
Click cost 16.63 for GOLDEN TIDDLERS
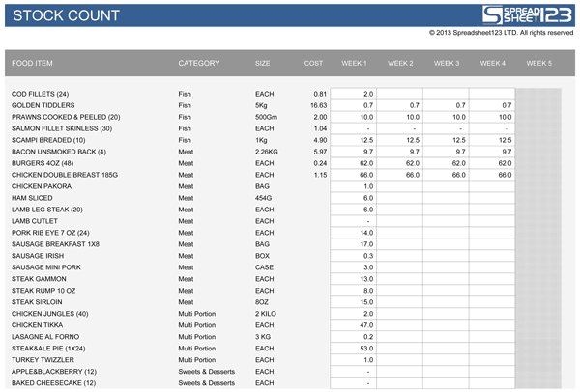point(318,105)
